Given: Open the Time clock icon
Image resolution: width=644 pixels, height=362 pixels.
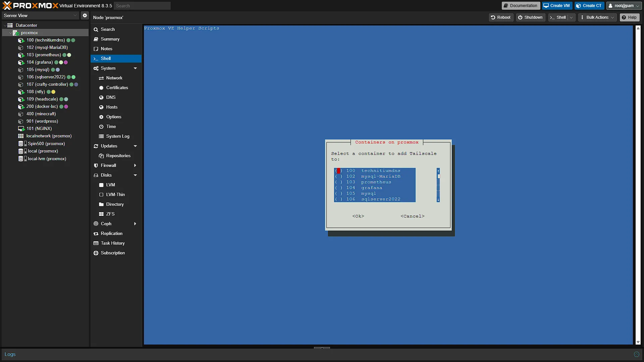Looking at the screenshot, I should (101, 127).
